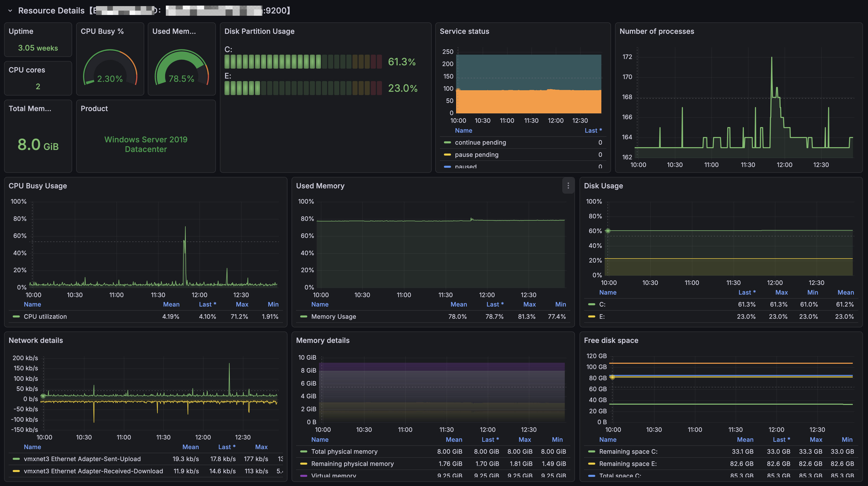Hide the vmxnet3 Adapter-Sent-Upload series

click(82, 459)
